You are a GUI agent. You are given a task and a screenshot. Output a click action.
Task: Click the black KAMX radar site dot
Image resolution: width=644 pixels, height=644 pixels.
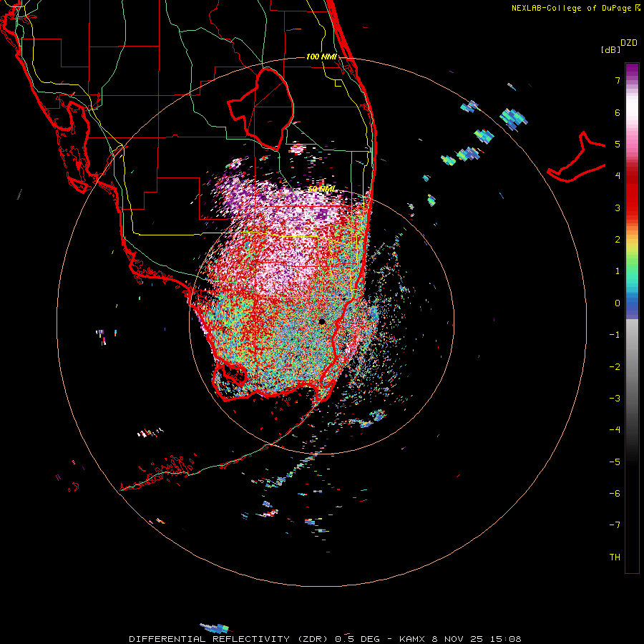[x=322, y=321]
